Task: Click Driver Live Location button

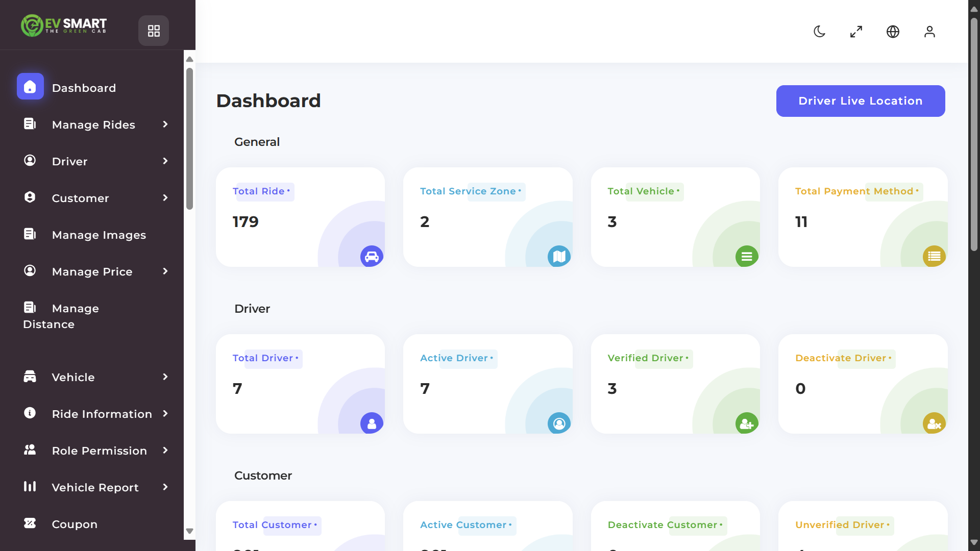Action: (x=861, y=101)
